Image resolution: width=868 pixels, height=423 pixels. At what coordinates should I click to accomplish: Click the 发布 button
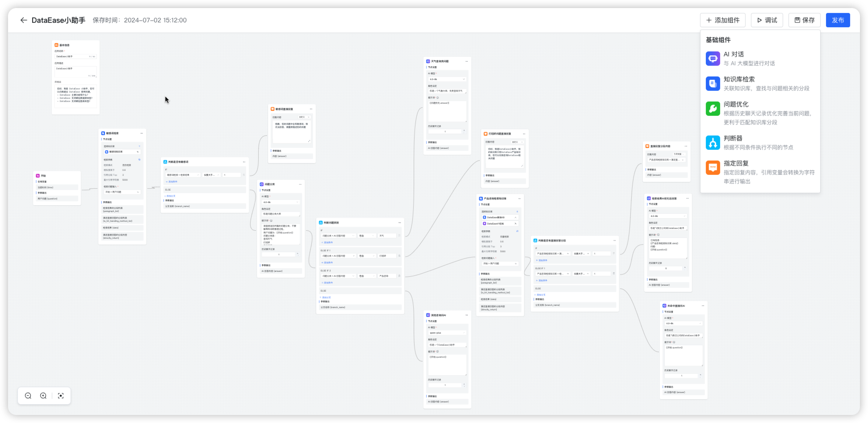click(838, 20)
